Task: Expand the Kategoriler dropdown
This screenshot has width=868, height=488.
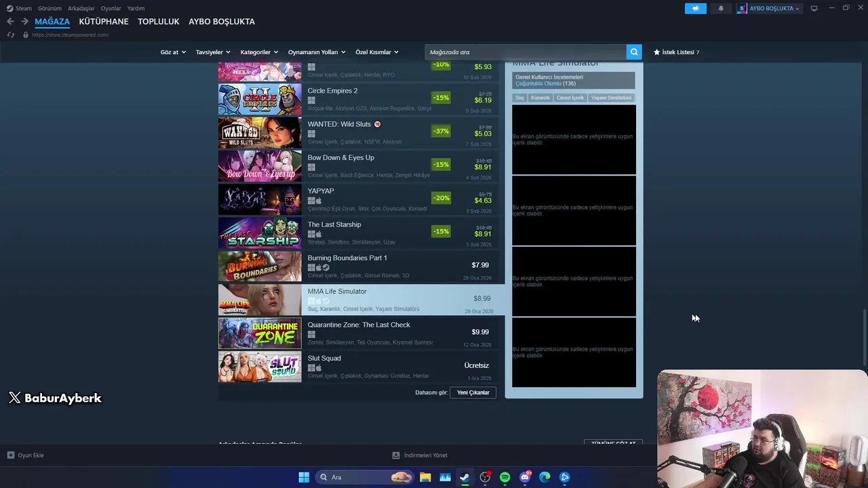Action: pos(259,52)
